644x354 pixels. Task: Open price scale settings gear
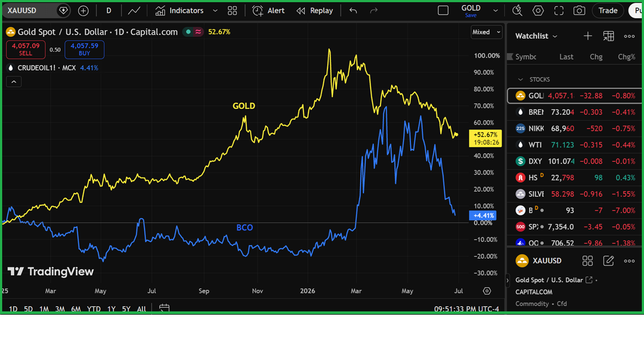487,291
